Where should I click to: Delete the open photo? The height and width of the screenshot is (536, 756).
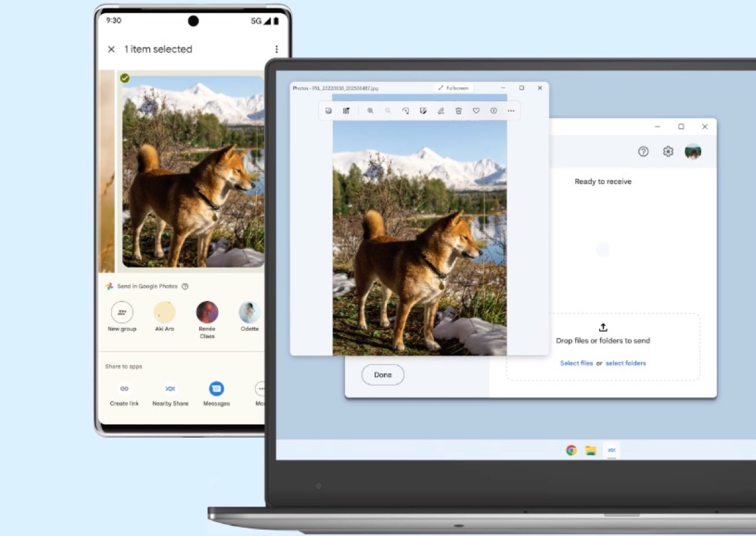coord(459,110)
